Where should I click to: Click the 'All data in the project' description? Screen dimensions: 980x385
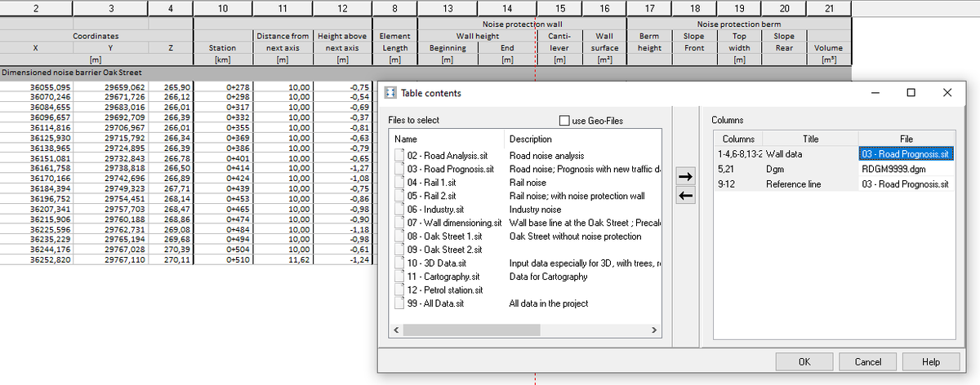coord(548,303)
